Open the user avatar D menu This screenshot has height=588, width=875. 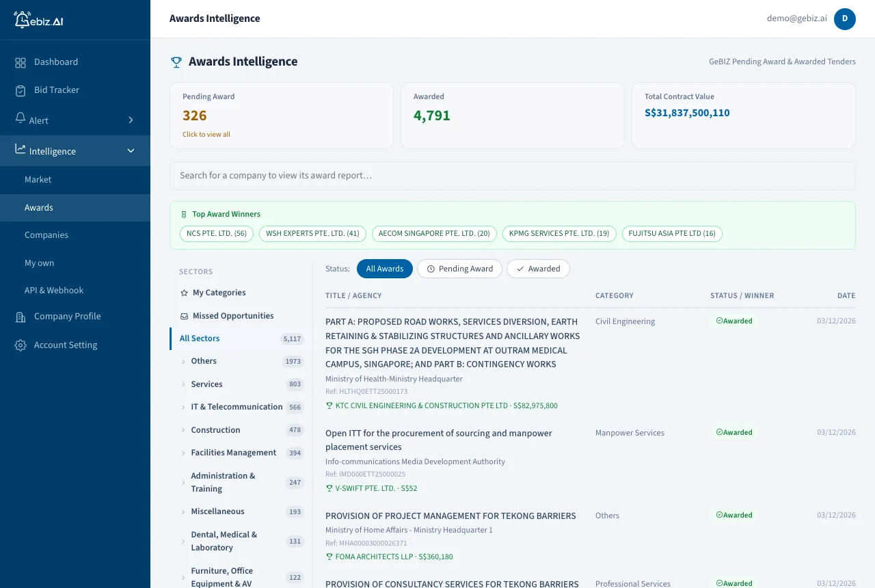845,19
